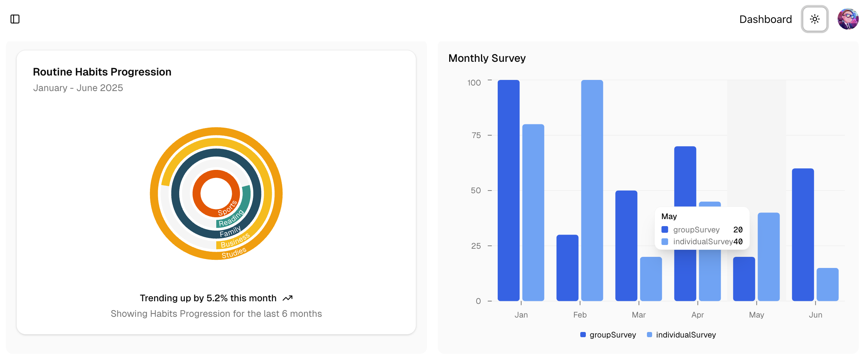Image resolution: width=868 pixels, height=359 pixels.
Task: Toggle individualSurvey legend item
Action: pyautogui.click(x=681, y=335)
